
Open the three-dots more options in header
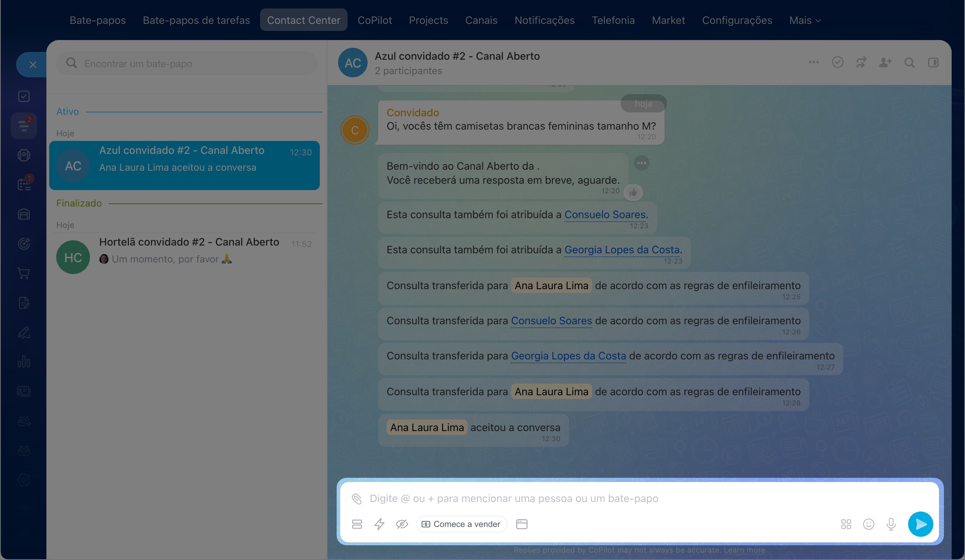[x=814, y=62]
